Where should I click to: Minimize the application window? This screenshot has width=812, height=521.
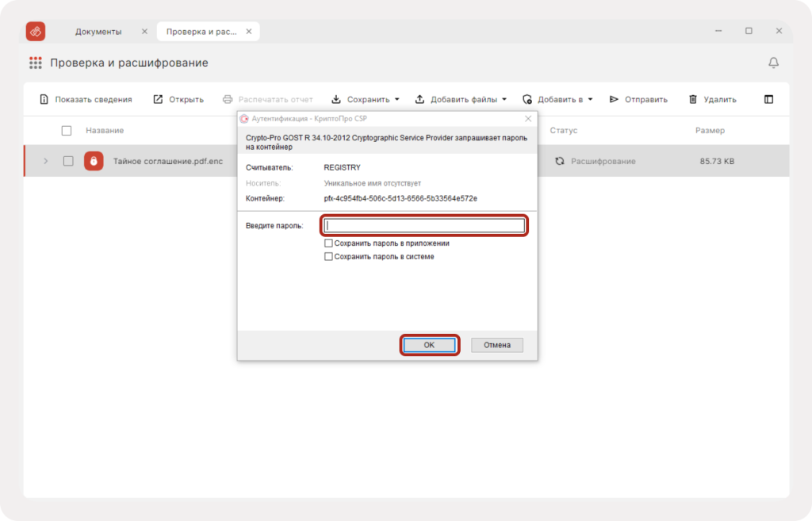[x=718, y=31]
